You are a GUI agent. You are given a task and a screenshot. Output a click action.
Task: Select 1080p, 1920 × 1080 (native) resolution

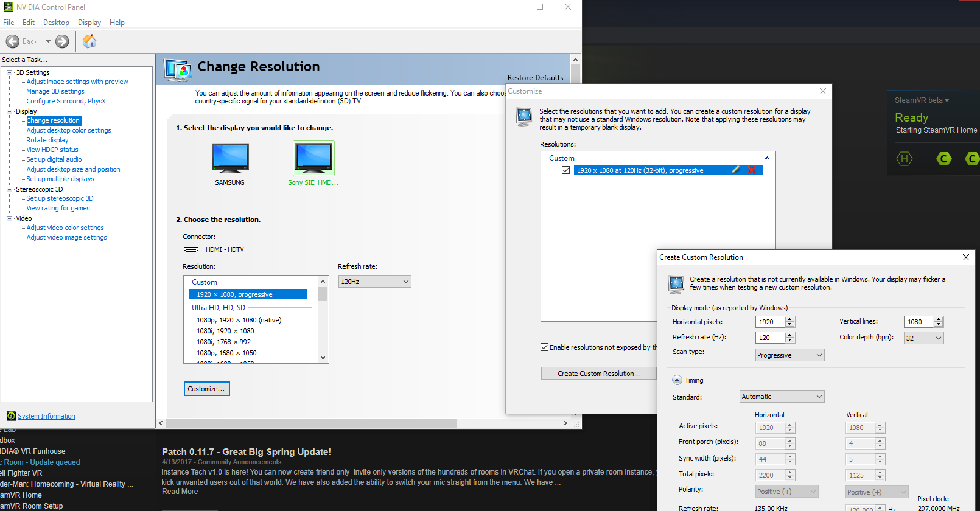tap(239, 320)
